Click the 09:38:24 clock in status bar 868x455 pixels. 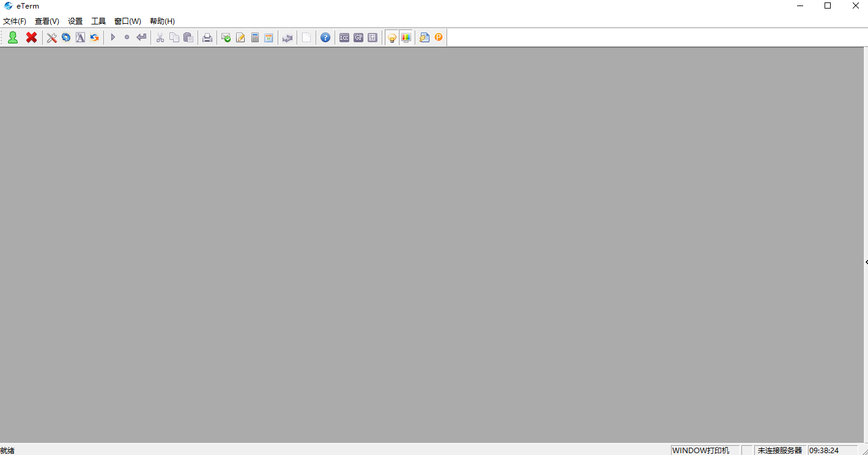[x=824, y=450]
